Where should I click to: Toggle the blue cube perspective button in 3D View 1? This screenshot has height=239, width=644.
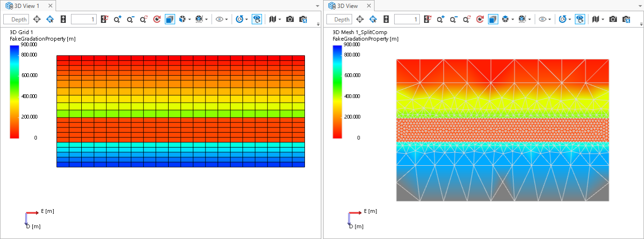[170, 19]
